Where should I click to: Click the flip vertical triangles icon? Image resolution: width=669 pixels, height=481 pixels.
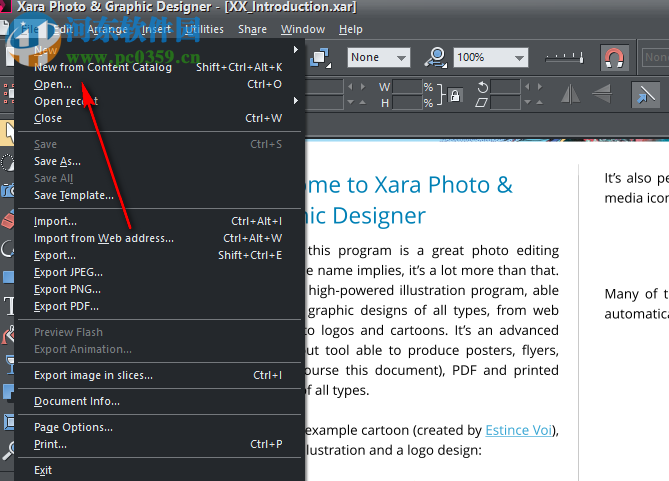pos(602,93)
